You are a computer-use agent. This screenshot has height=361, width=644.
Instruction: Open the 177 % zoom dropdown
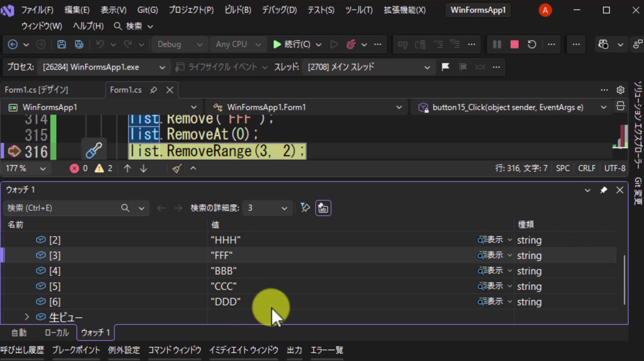click(x=25, y=168)
